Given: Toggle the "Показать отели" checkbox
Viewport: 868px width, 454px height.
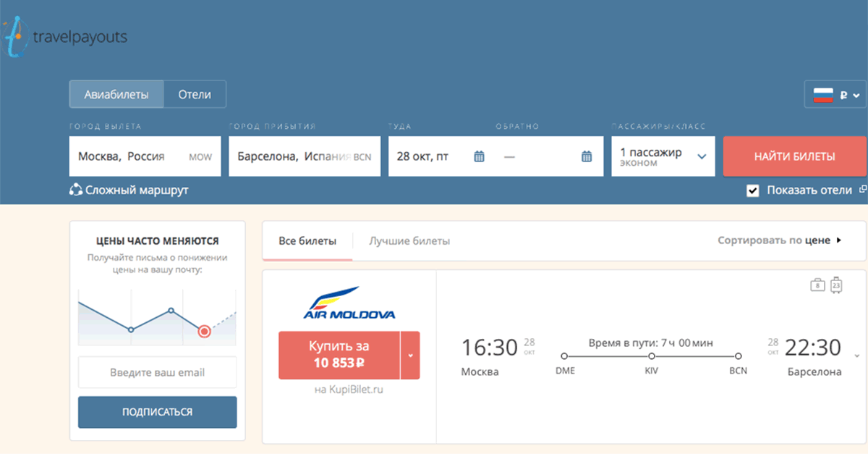Looking at the screenshot, I should [753, 190].
